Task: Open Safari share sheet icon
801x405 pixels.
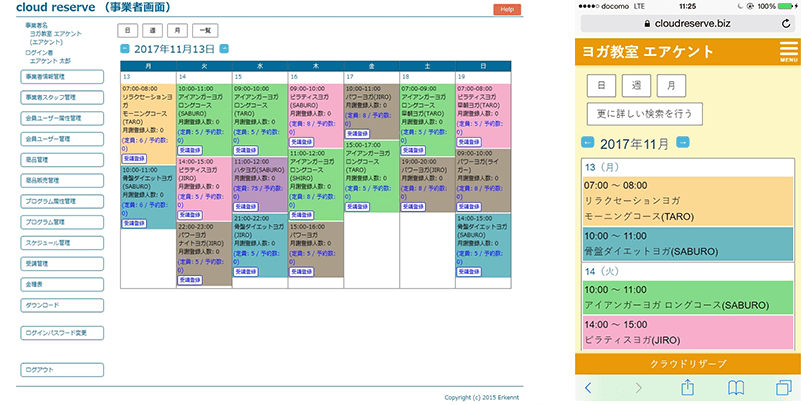Action: click(688, 387)
